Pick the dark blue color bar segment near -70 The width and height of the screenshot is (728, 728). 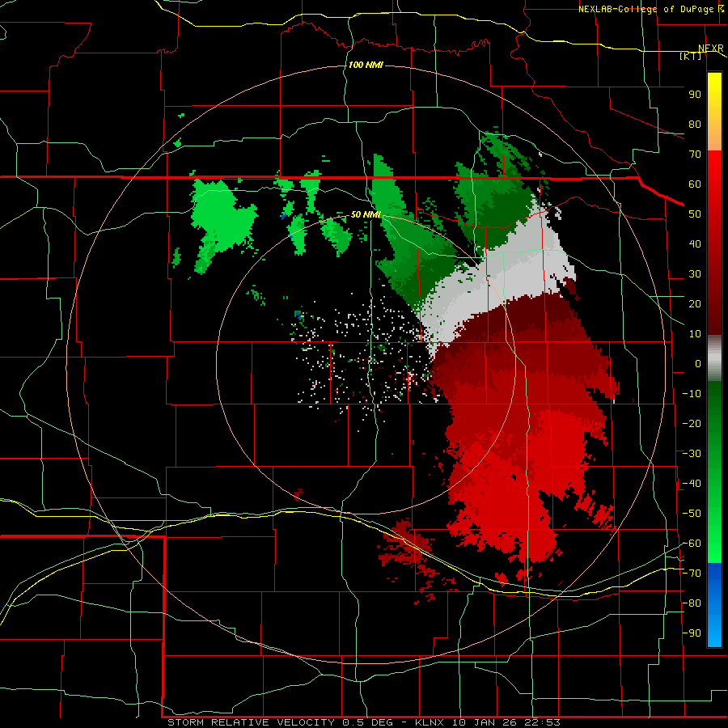(x=714, y=574)
